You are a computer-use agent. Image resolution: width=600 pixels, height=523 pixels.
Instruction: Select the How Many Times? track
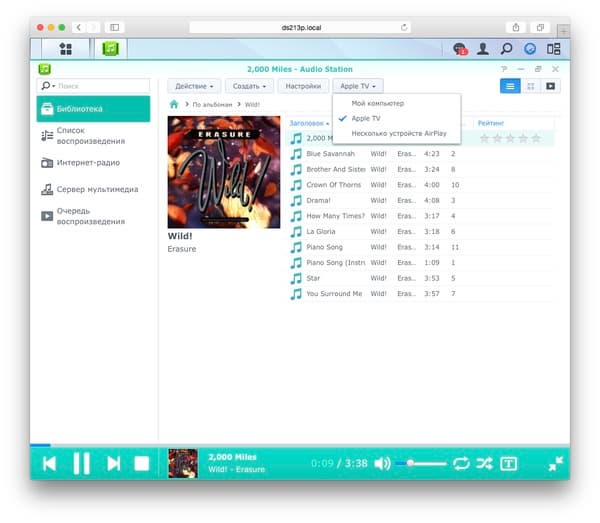click(x=420, y=216)
